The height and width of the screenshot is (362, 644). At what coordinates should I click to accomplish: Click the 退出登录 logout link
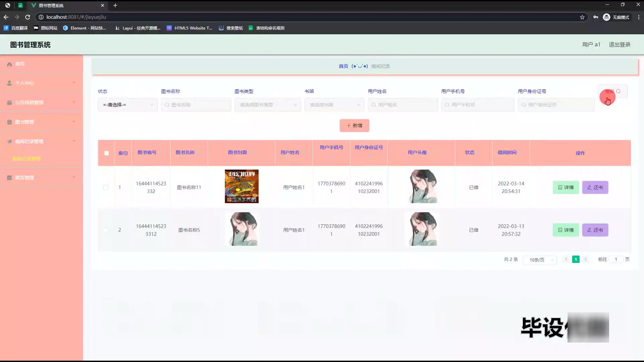[x=620, y=45]
